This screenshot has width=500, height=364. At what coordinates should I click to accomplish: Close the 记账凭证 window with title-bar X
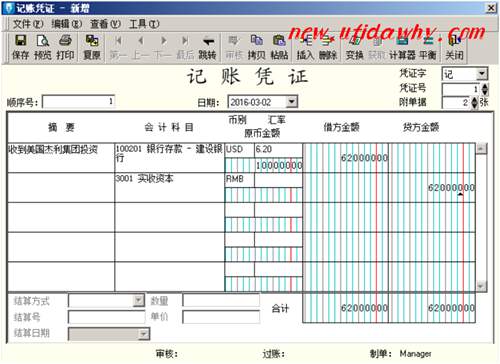coord(491,8)
